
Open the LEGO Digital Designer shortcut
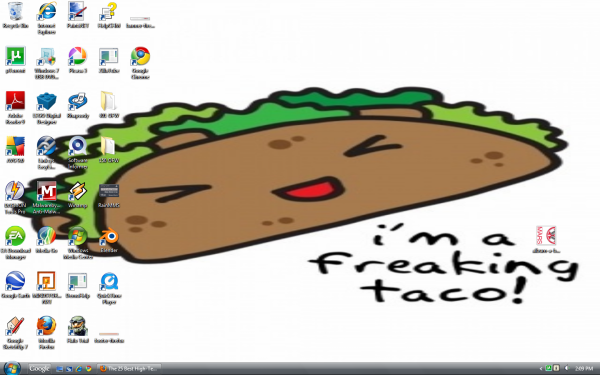pos(47,108)
